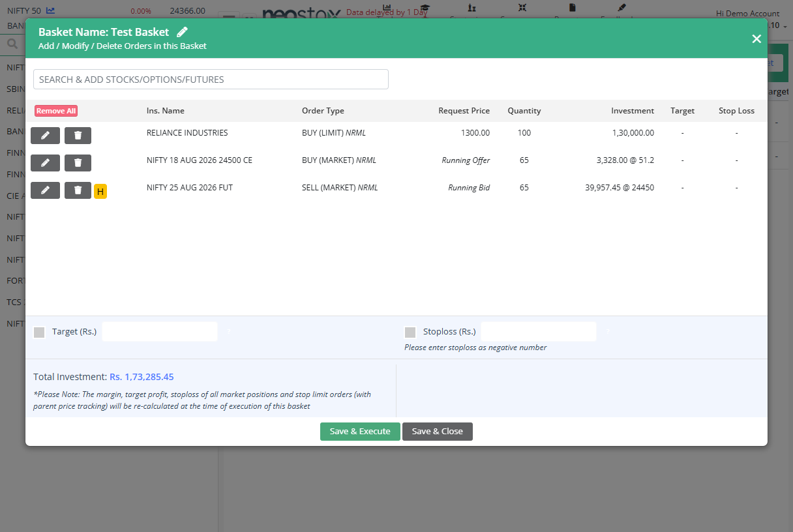
Task: Save and execute the basket
Action: [x=360, y=432]
